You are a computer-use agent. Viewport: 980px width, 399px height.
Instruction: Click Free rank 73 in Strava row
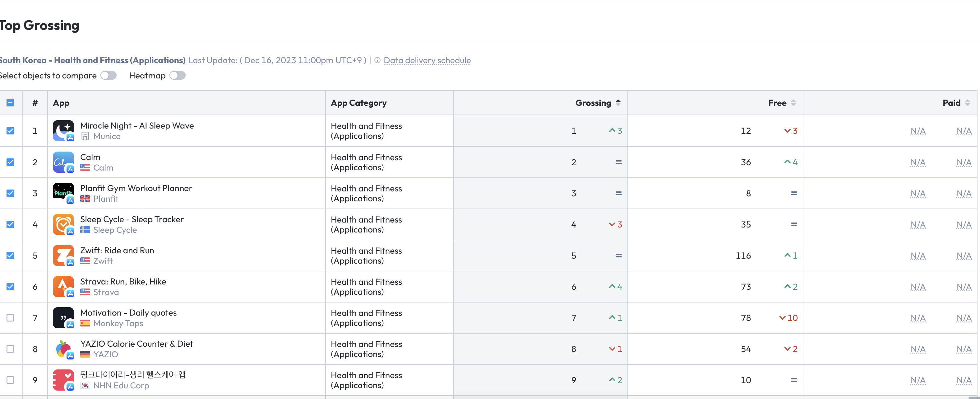tap(746, 287)
